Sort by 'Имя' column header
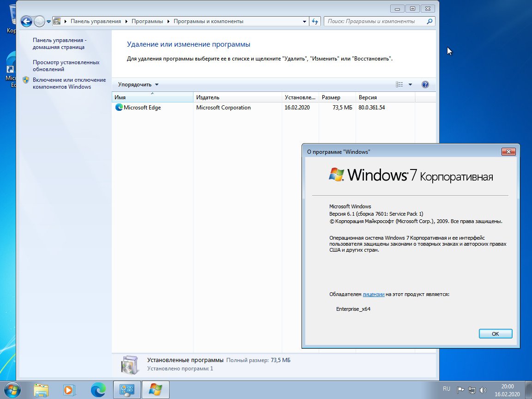The image size is (532, 399). coord(152,97)
